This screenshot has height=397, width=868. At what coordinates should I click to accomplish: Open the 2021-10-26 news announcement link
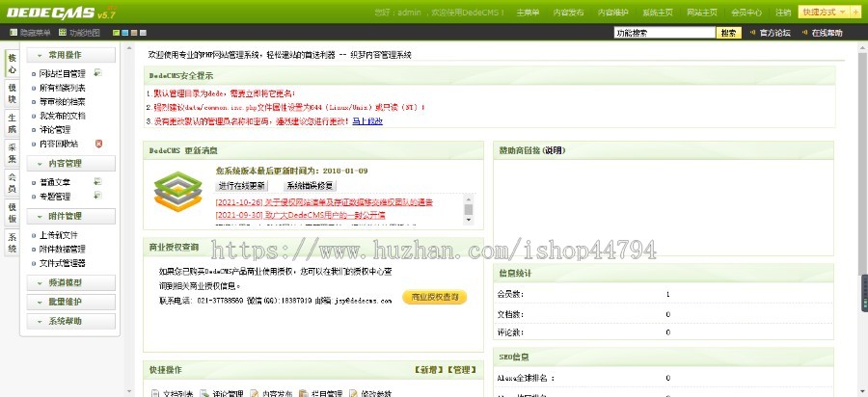pos(324,202)
